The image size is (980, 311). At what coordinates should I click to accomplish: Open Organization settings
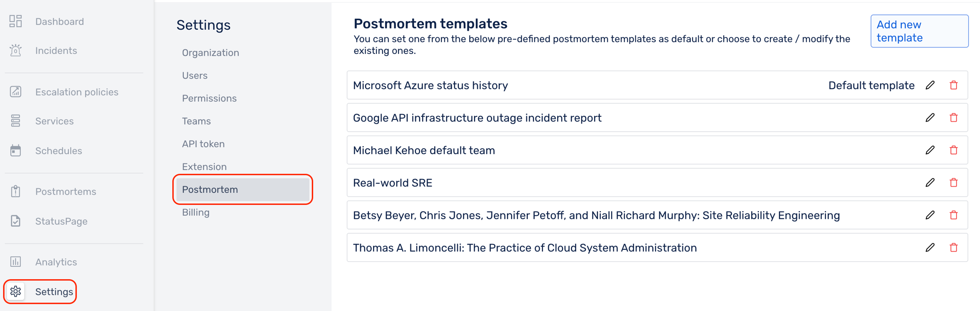click(211, 53)
